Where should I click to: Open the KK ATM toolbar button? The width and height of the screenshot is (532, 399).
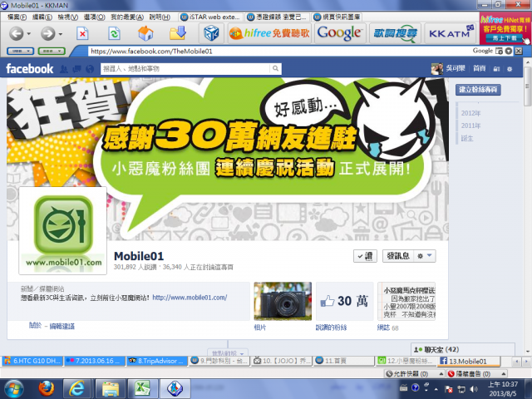coord(451,33)
